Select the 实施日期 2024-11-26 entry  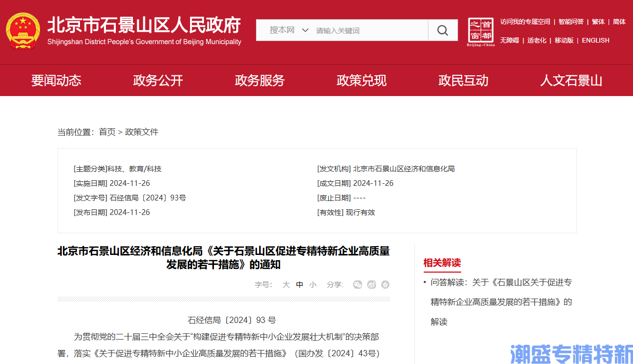click(112, 183)
